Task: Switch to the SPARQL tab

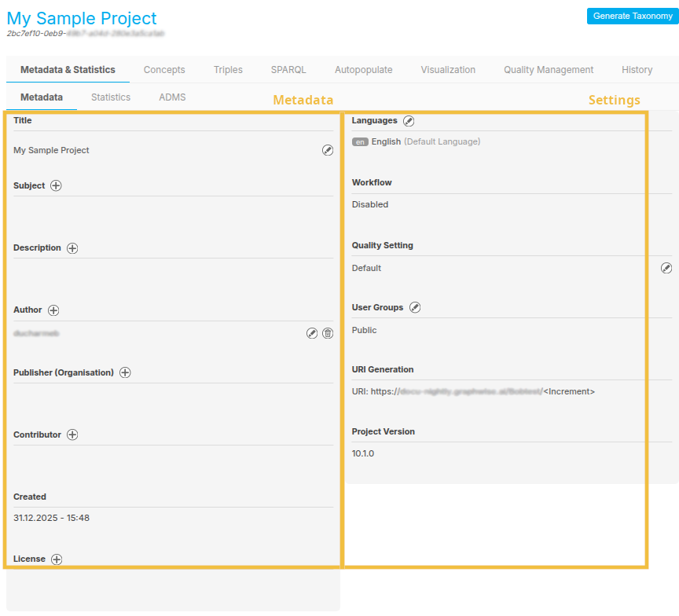Action: 288,70
